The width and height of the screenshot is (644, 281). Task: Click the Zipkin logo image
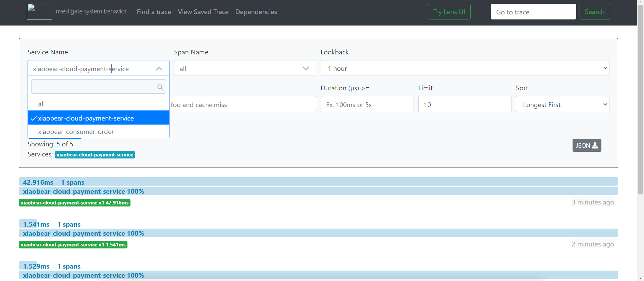(x=39, y=11)
